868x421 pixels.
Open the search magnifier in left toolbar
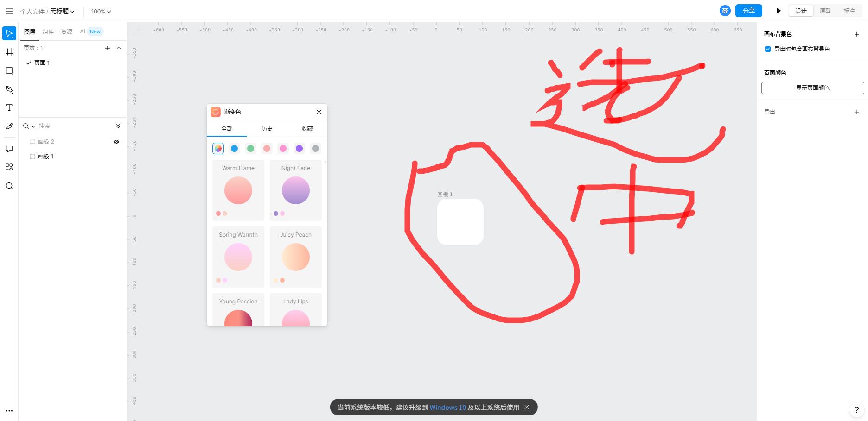[x=9, y=186]
